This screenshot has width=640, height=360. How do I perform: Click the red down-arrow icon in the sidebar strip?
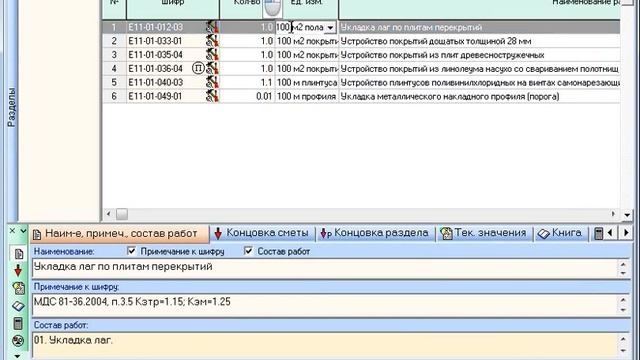tap(18, 271)
